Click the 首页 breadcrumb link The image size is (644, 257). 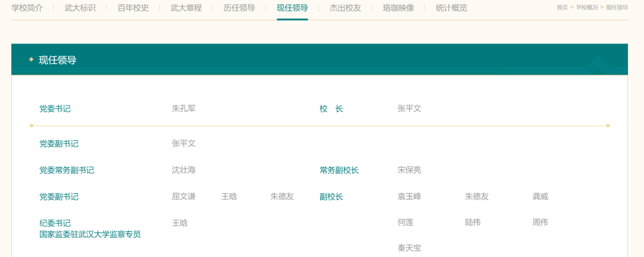[562, 7]
